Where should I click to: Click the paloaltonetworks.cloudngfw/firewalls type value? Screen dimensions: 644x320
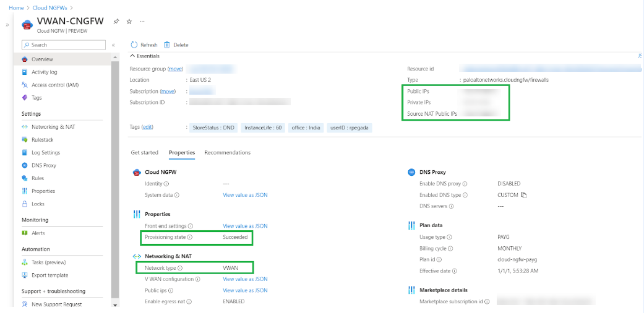coord(505,80)
